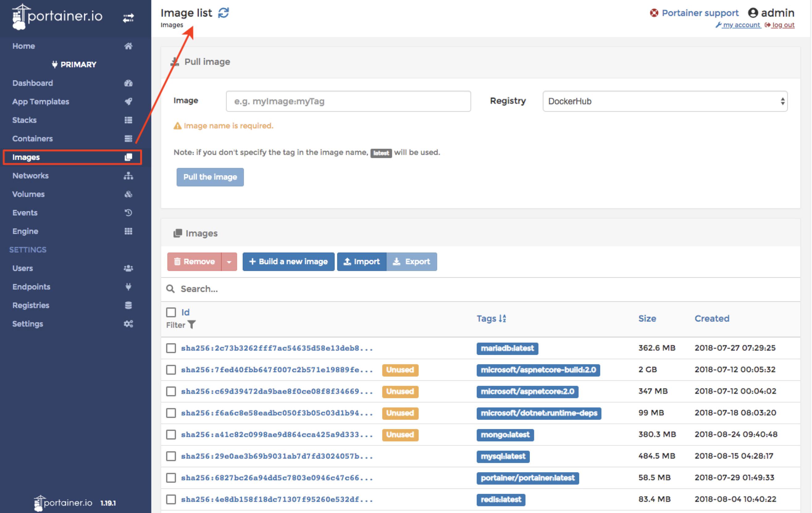Click the Engine navigation icon
This screenshot has height=513, width=812.
click(x=128, y=231)
